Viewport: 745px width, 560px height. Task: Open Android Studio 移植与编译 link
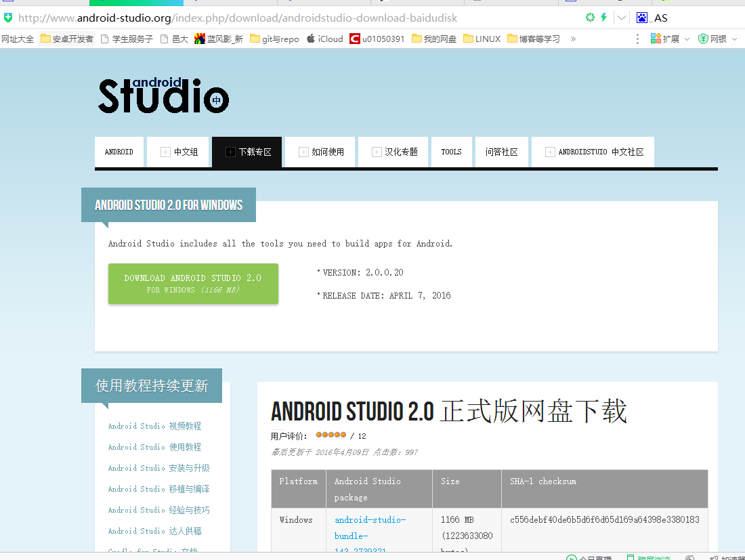point(158,489)
